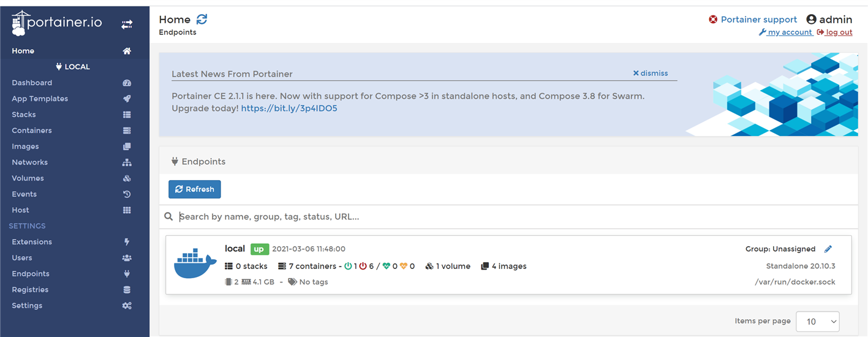
Task: Open the bit.ly/3p4IDO5 upgrade link
Action: point(289,108)
